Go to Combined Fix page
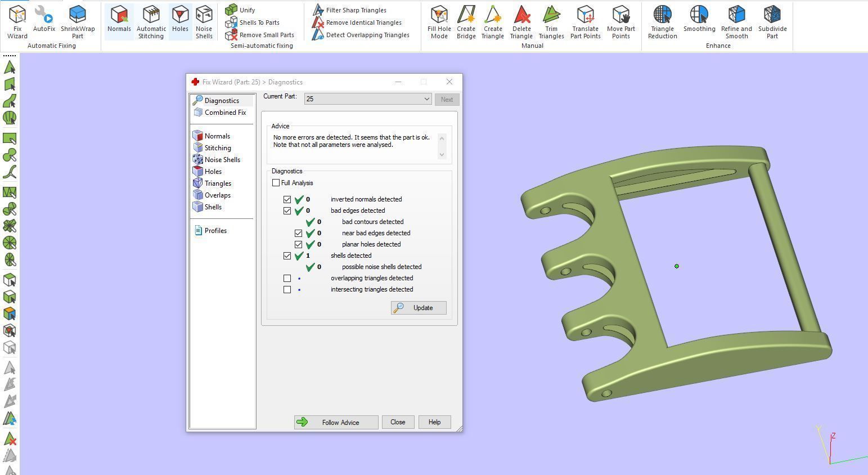 pos(225,113)
